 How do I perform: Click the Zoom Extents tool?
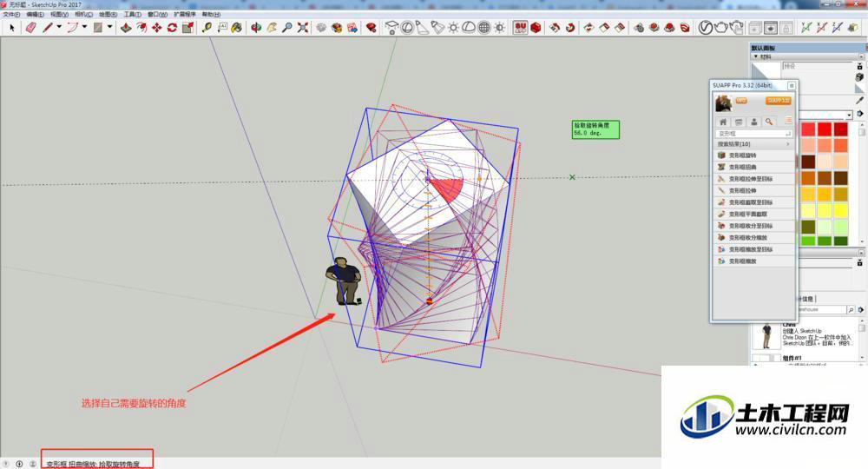coord(303,28)
